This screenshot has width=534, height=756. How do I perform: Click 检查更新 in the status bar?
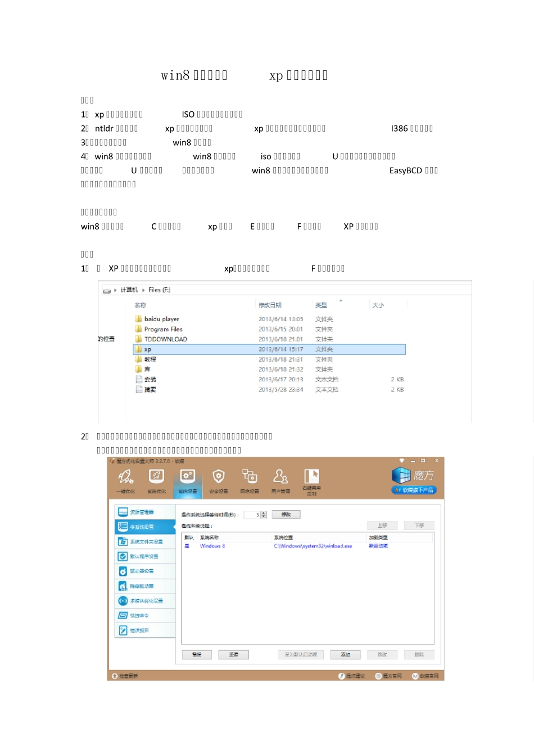pyautogui.click(x=125, y=676)
